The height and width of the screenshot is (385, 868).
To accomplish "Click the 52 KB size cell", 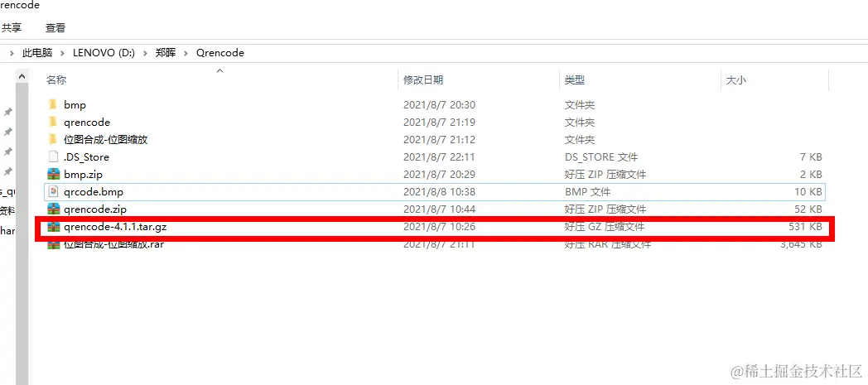I will click(x=808, y=209).
